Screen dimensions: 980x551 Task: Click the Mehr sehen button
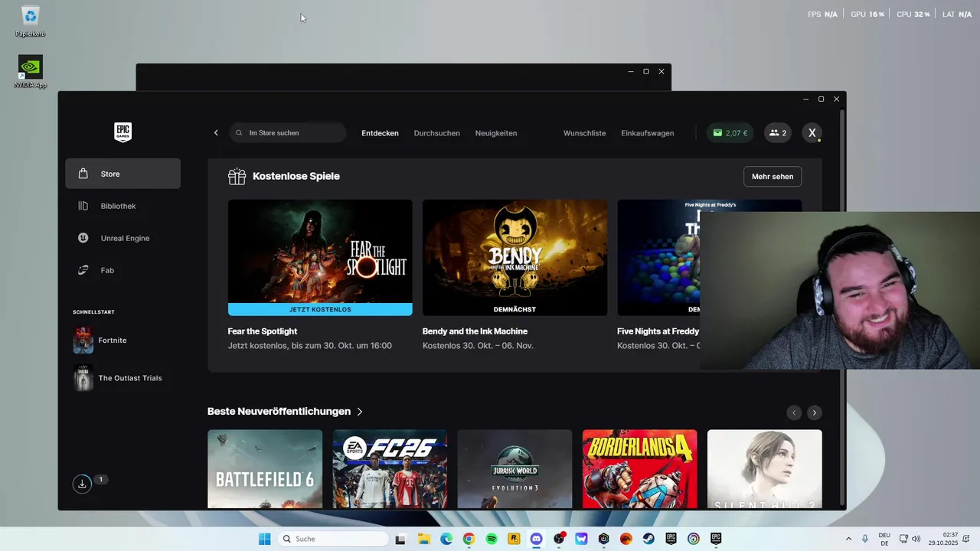773,176
